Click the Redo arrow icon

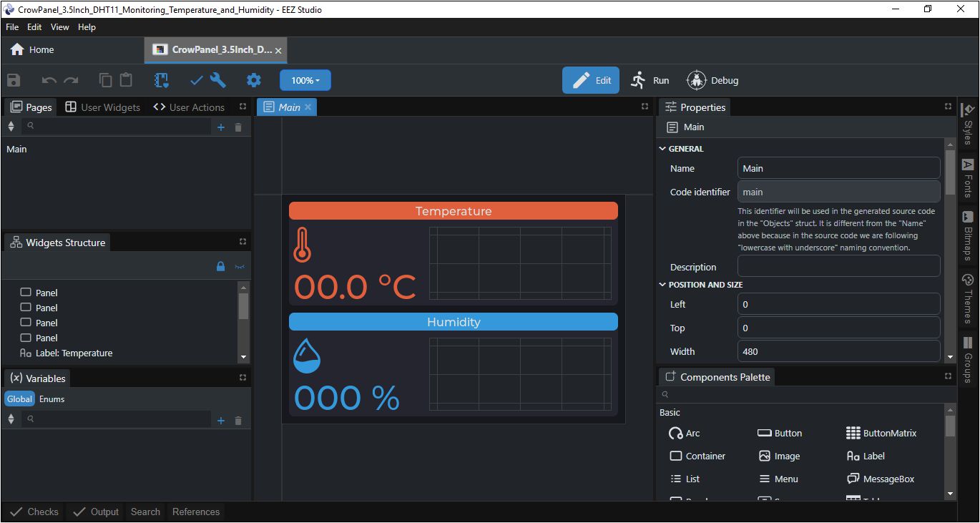click(71, 80)
